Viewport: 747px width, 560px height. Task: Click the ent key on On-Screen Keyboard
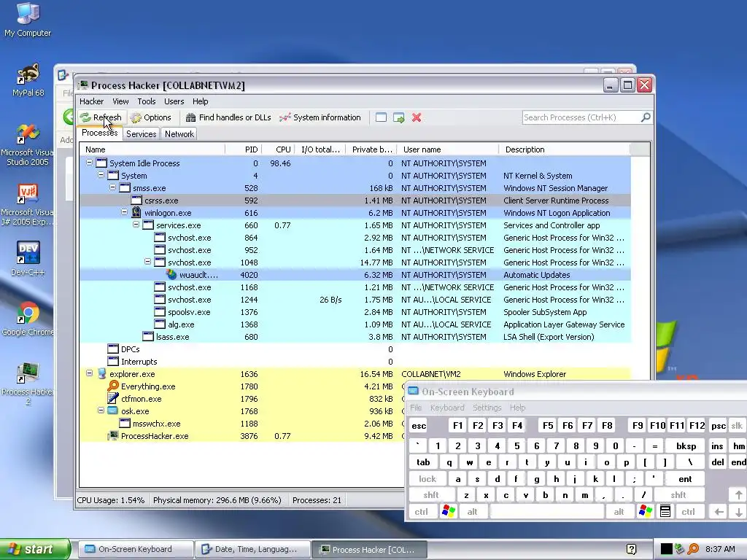point(685,479)
